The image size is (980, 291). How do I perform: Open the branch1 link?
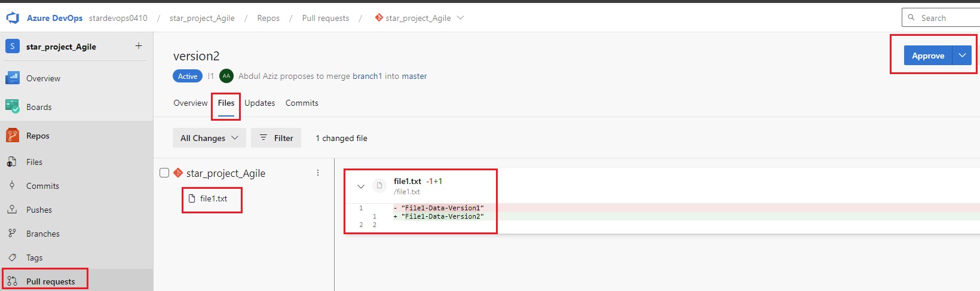(x=367, y=76)
